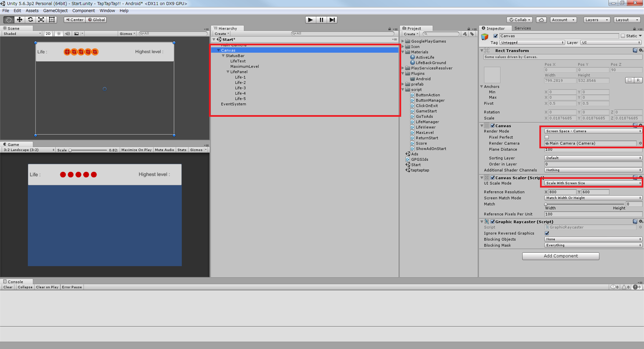
Task: Open the Window menu
Action: [107, 11]
